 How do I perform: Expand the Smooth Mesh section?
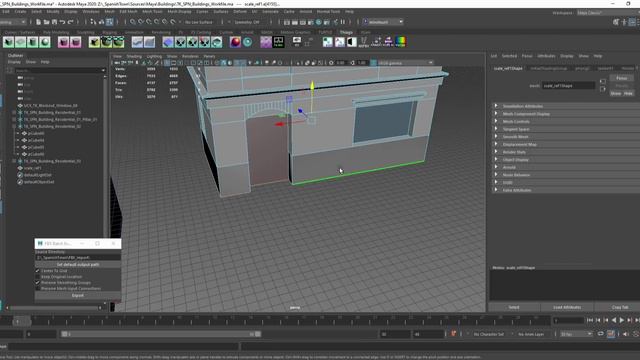[565, 137]
